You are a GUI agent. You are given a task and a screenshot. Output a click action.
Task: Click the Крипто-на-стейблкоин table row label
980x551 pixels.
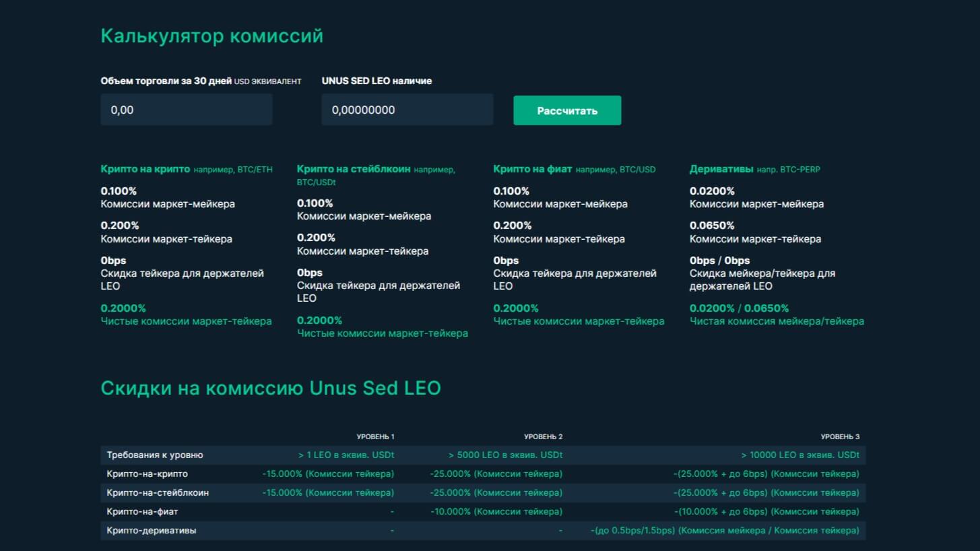click(x=158, y=493)
